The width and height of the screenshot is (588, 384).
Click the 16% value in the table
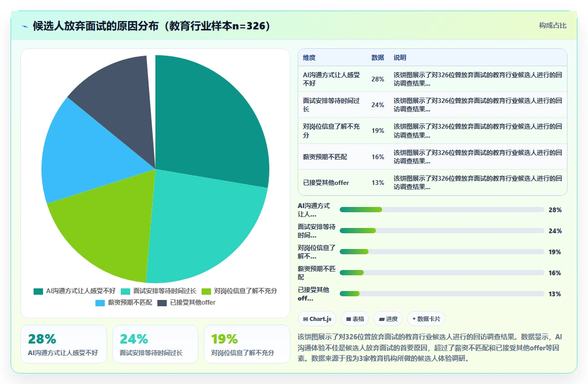click(377, 157)
